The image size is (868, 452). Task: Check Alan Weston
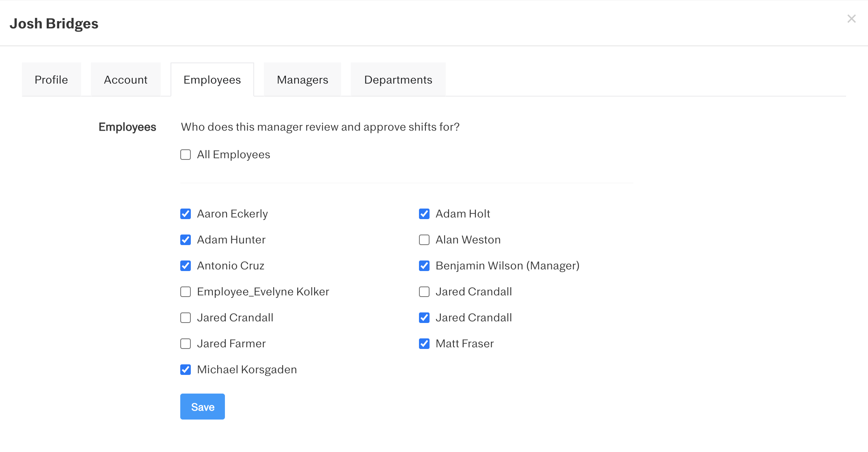pyautogui.click(x=424, y=240)
